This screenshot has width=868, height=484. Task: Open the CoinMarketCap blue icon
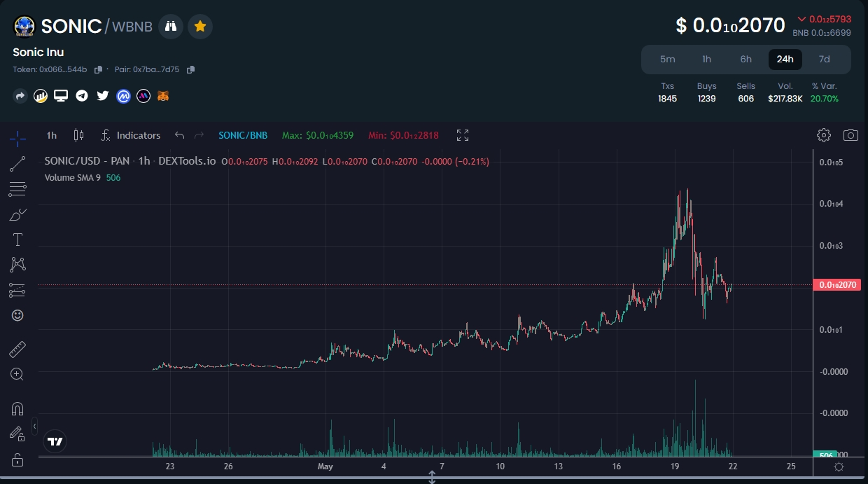[124, 96]
